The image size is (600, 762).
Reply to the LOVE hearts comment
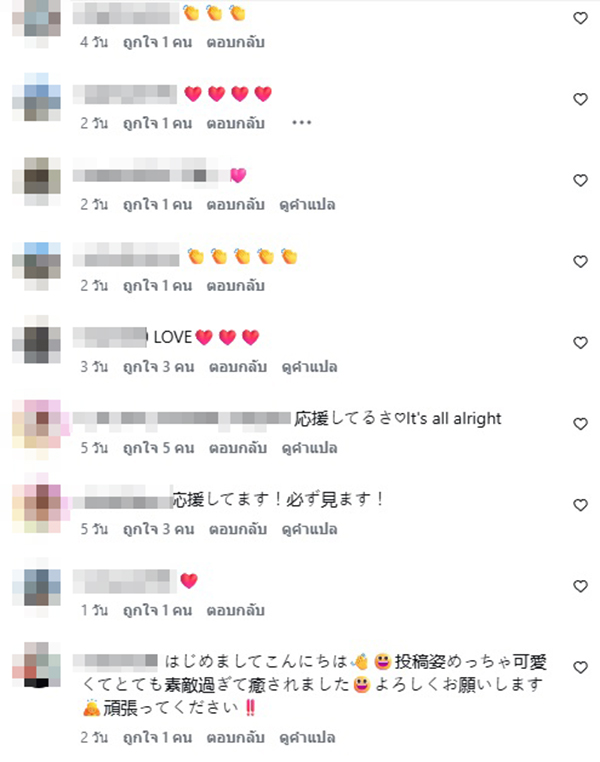(x=238, y=366)
